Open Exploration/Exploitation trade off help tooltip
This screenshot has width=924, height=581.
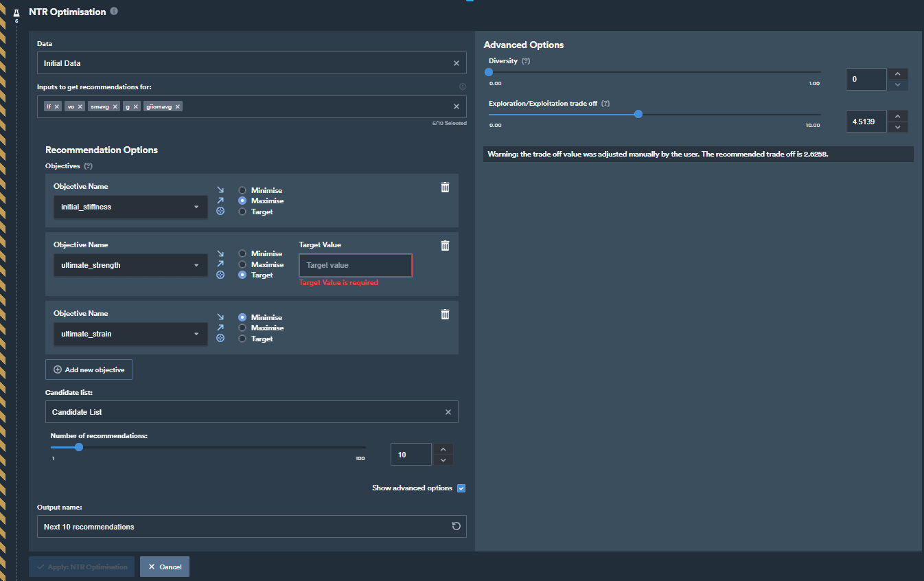(x=605, y=104)
